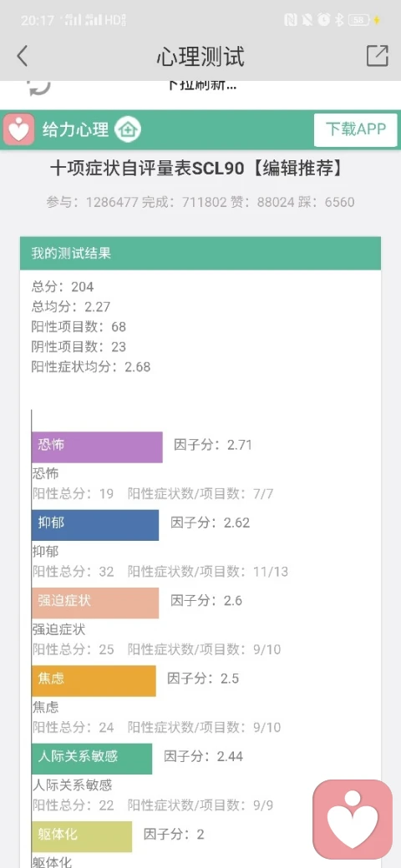Click the refresh spinner icon
Image resolution: width=401 pixels, height=868 pixels.
point(39,86)
